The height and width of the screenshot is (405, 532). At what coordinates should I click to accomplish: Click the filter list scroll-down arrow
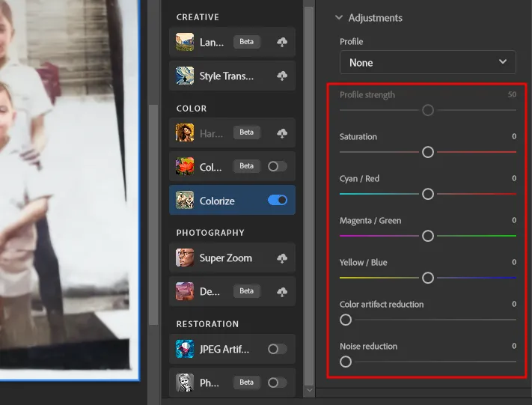(x=309, y=391)
